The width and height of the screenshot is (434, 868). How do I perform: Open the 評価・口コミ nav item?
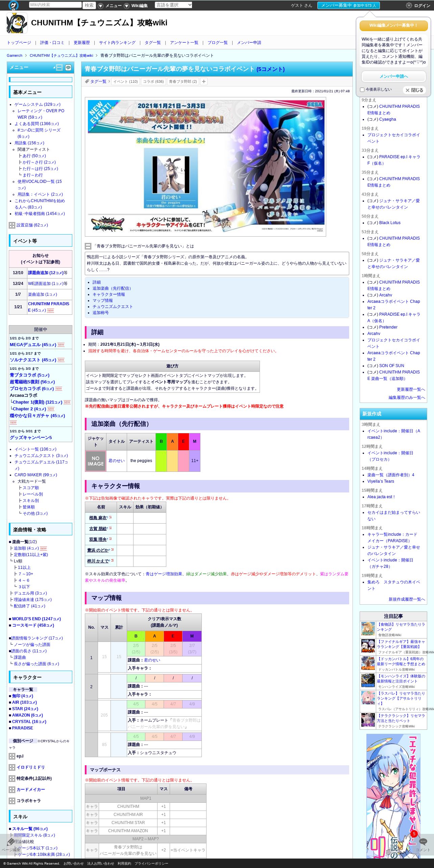coord(52,43)
